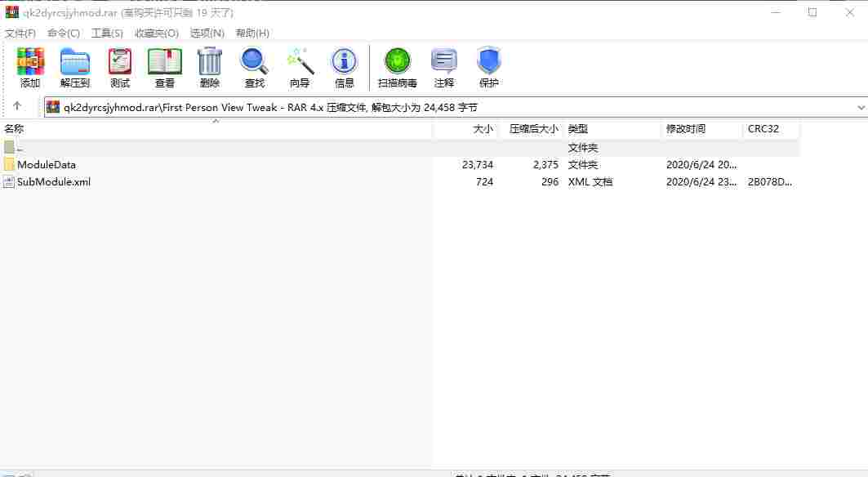Select the SubModule.xml file icon
This screenshot has height=477, width=868.
click(x=9, y=181)
